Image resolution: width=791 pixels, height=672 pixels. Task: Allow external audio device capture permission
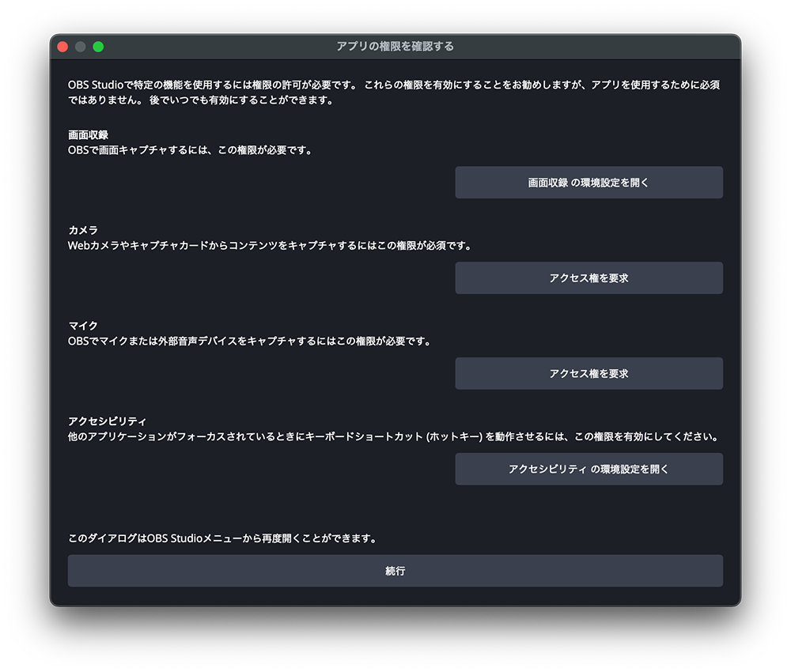[x=589, y=373]
